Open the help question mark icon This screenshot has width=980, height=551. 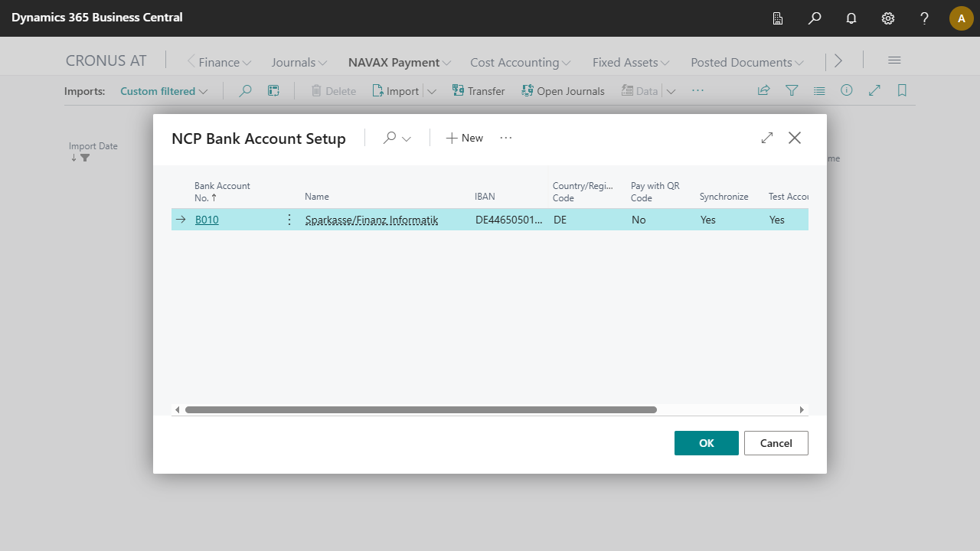tap(925, 18)
